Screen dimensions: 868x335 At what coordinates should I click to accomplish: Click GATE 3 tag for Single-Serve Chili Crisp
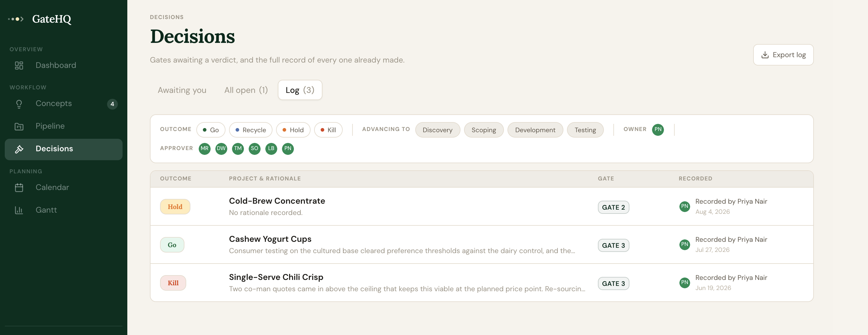pyautogui.click(x=613, y=284)
